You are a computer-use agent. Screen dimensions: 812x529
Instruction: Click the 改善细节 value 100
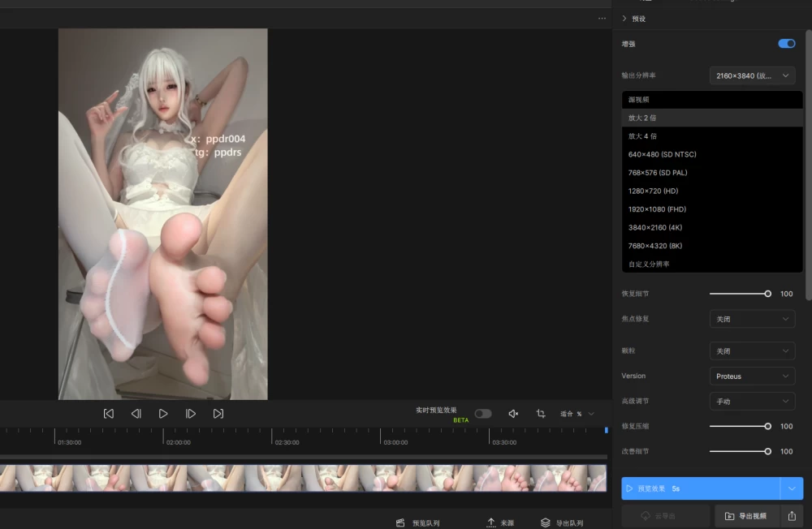[787, 451]
